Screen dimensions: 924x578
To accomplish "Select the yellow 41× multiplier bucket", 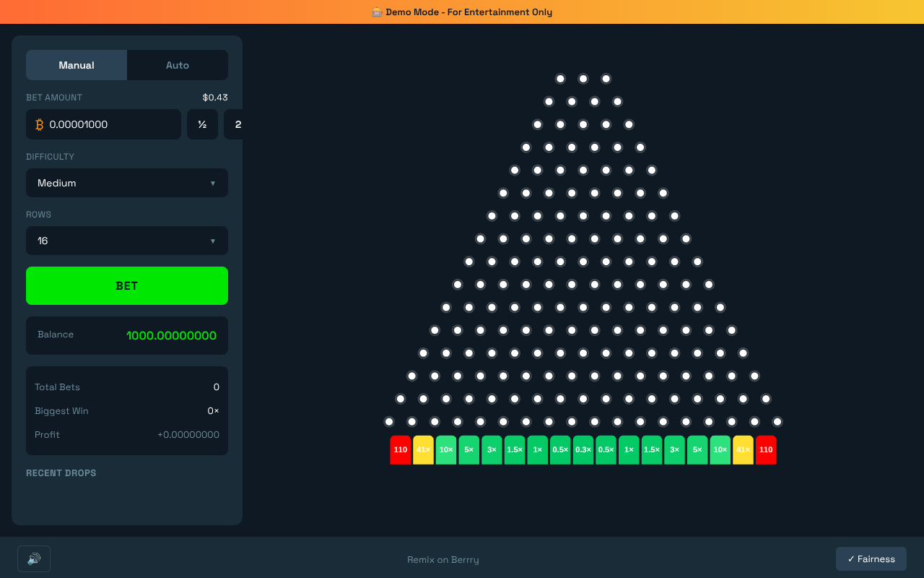I will pyautogui.click(x=424, y=449).
